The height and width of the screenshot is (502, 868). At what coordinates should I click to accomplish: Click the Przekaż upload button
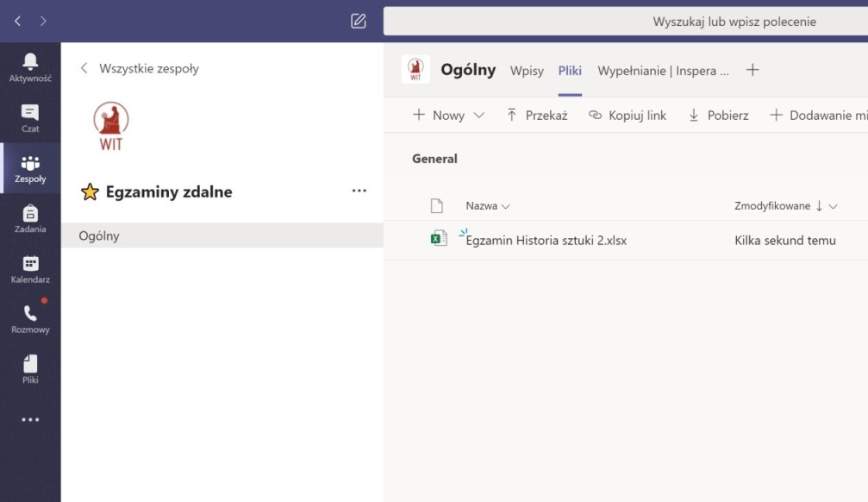point(537,116)
